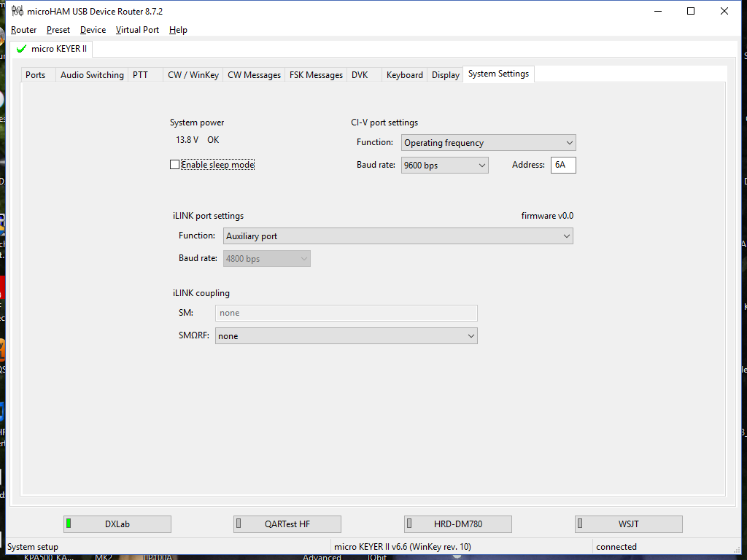Enable sleep mode
Viewport: 747px width, 560px height.
[x=174, y=164]
